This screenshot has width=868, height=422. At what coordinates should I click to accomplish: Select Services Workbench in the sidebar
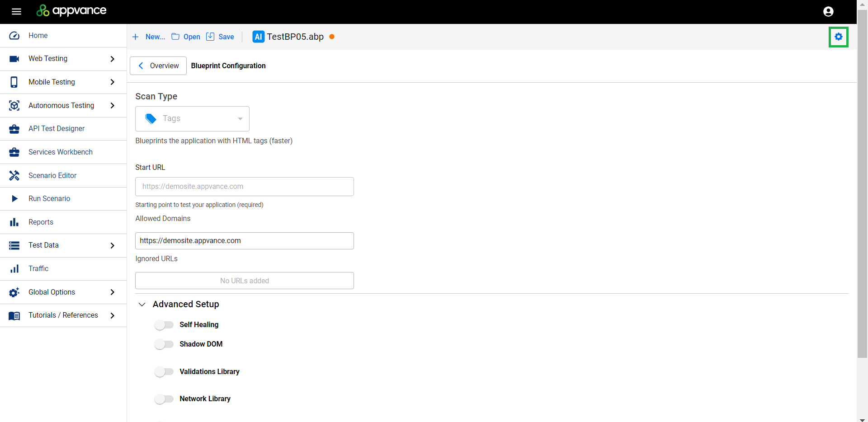click(x=60, y=152)
